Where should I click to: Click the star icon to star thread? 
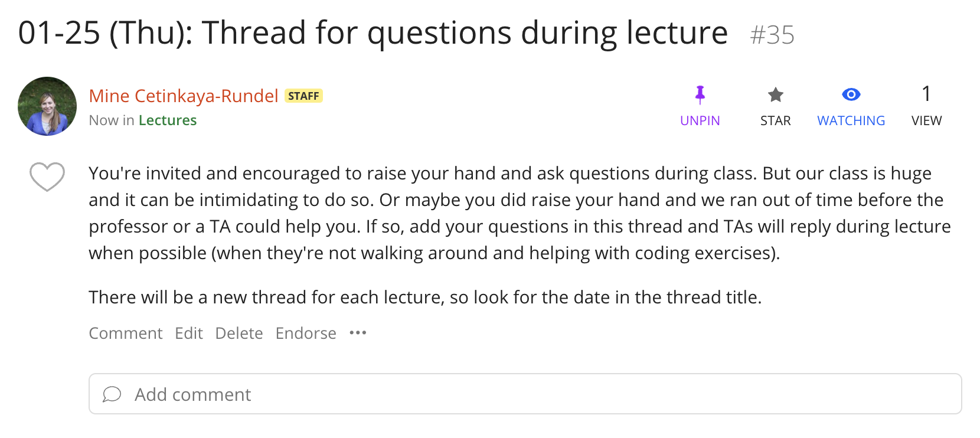(775, 94)
